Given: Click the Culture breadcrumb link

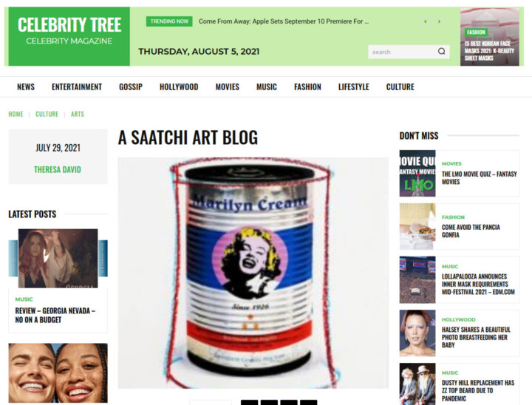Looking at the screenshot, I should tap(47, 114).
